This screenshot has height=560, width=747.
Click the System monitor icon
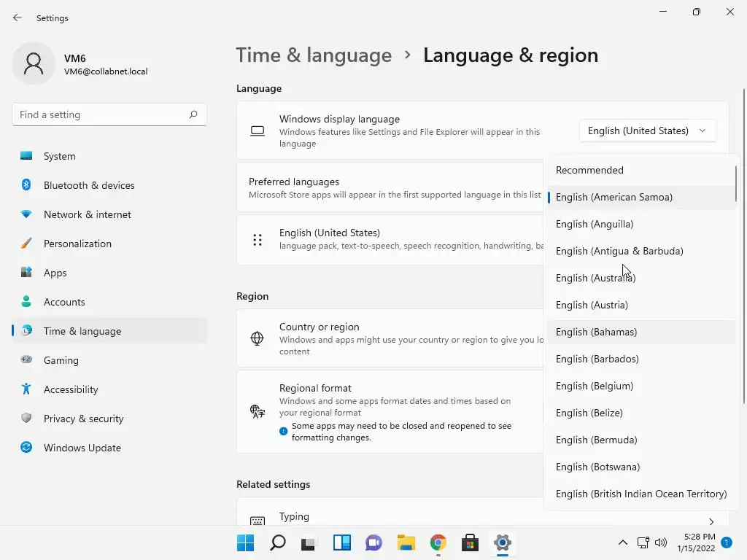pos(26,156)
